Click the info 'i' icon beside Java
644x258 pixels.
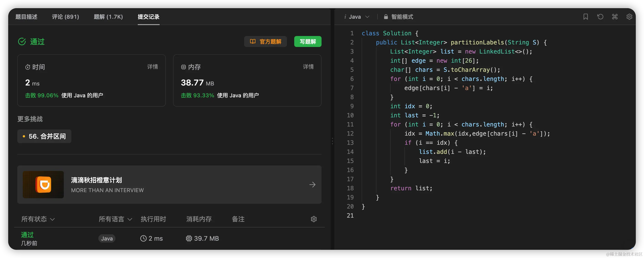click(345, 17)
